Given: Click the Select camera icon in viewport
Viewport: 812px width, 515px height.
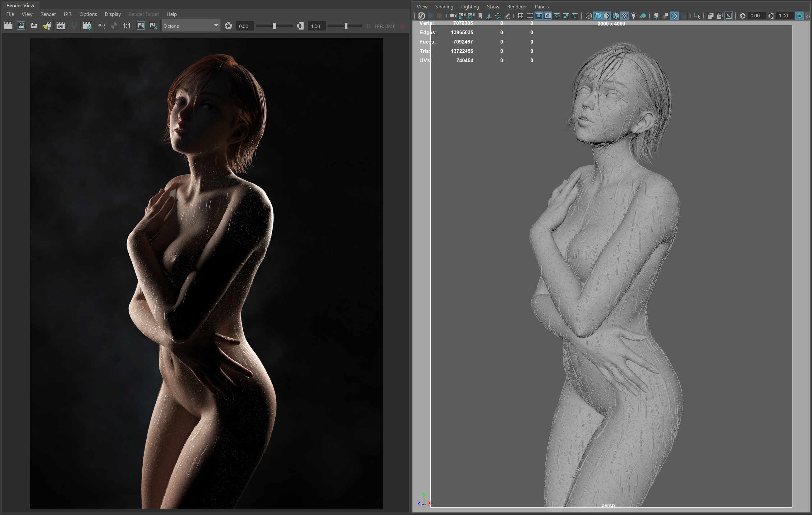Looking at the screenshot, I should click(453, 16).
